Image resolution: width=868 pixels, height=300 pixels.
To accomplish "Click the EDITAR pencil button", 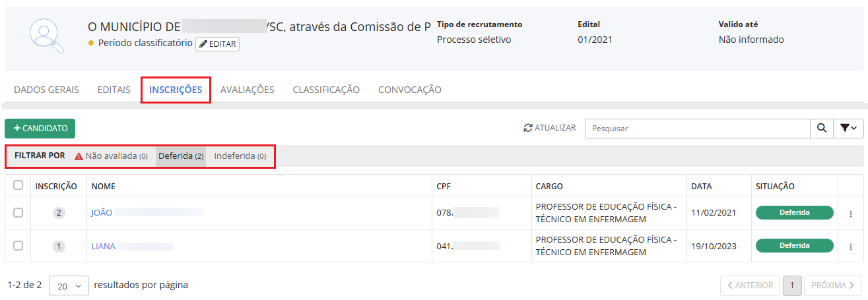I will pyautogui.click(x=217, y=44).
